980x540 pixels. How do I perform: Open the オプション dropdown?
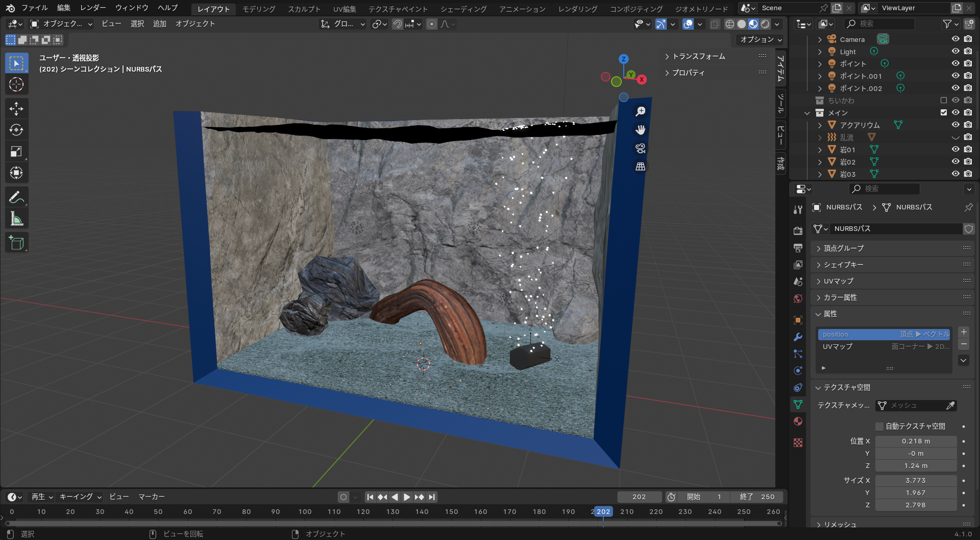coord(761,39)
